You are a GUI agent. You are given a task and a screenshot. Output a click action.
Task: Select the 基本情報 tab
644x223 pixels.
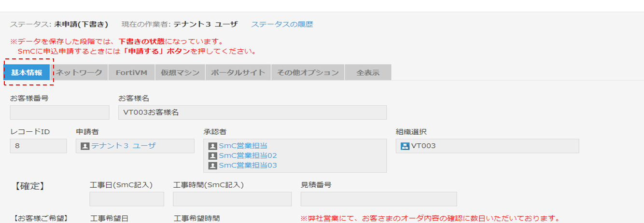(27, 72)
